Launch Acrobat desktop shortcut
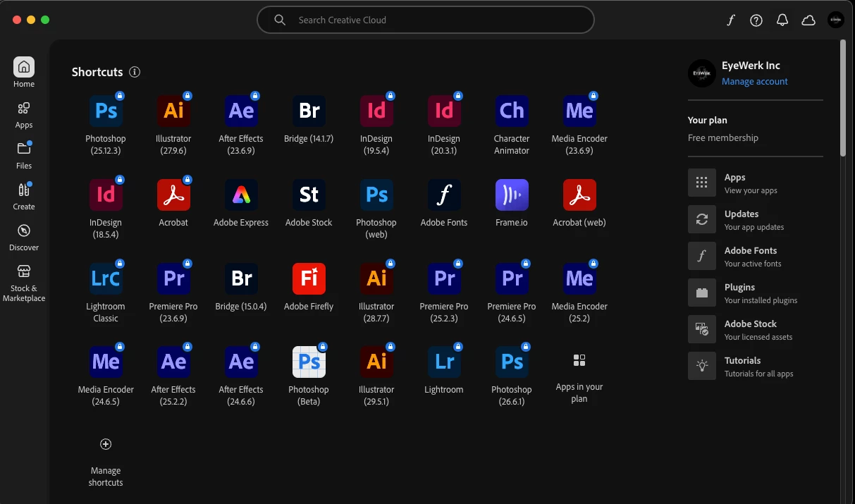Image resolution: width=855 pixels, height=504 pixels. point(173,195)
